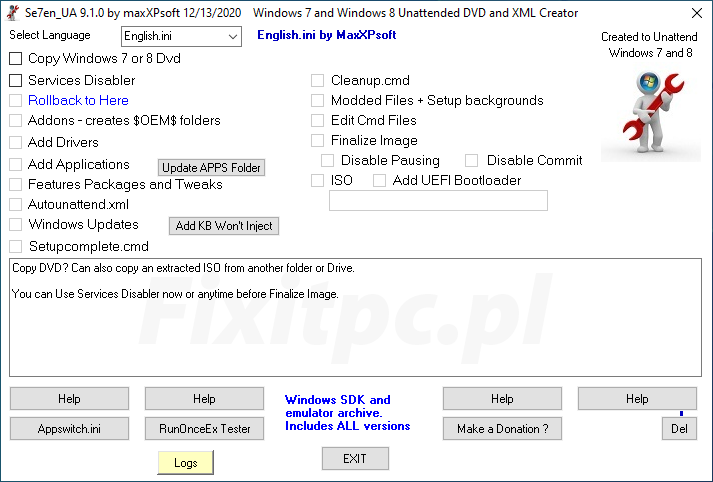The width and height of the screenshot is (713, 482).
Task: Click the Copy DVD? description line
Action: (x=183, y=268)
